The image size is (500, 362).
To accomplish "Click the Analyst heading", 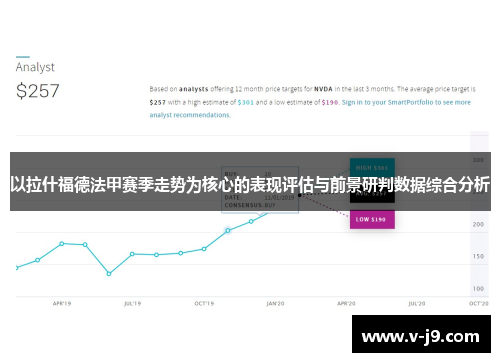I will click(35, 67).
